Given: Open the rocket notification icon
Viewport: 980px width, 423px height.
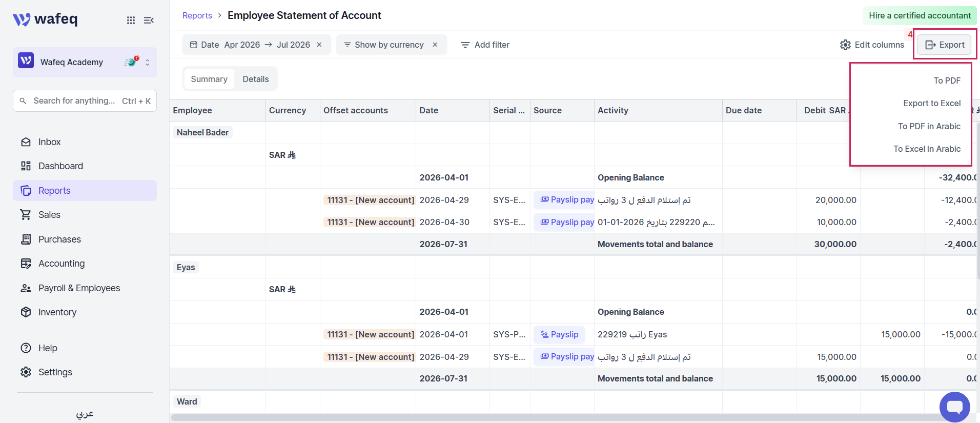Looking at the screenshot, I should tap(131, 62).
